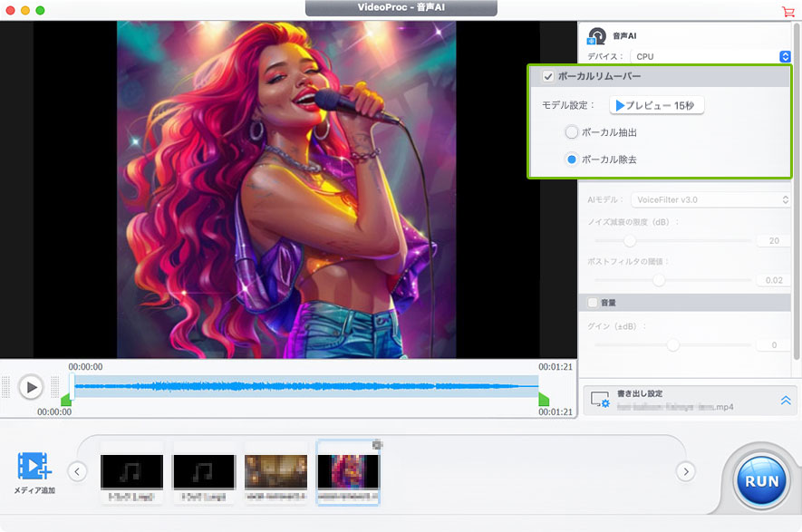Click the green trim start marker

coord(65,399)
